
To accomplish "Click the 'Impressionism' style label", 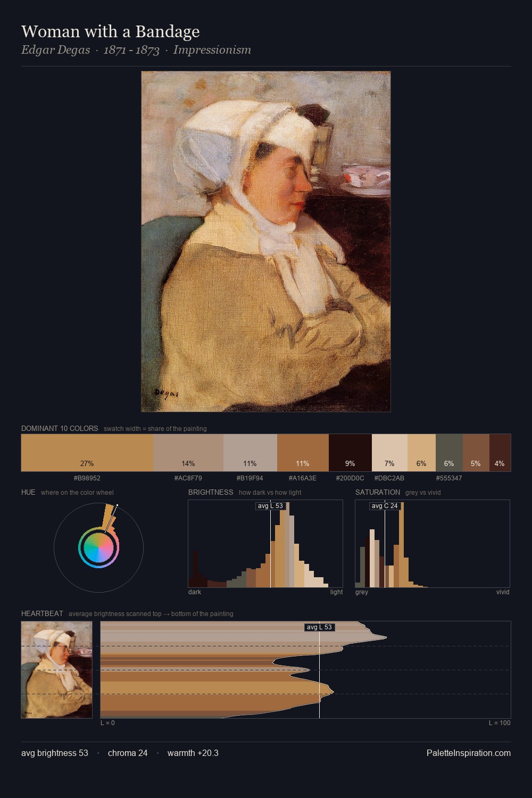I will (x=212, y=50).
